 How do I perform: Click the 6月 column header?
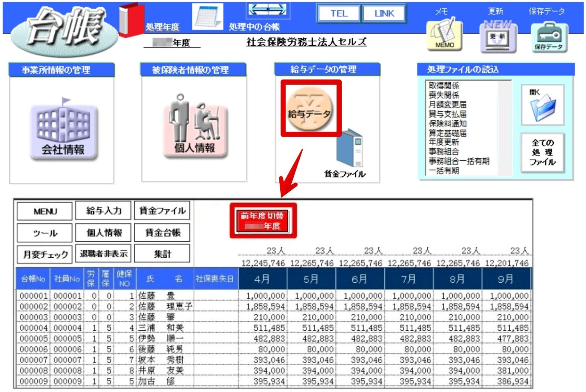pyautogui.click(x=360, y=279)
